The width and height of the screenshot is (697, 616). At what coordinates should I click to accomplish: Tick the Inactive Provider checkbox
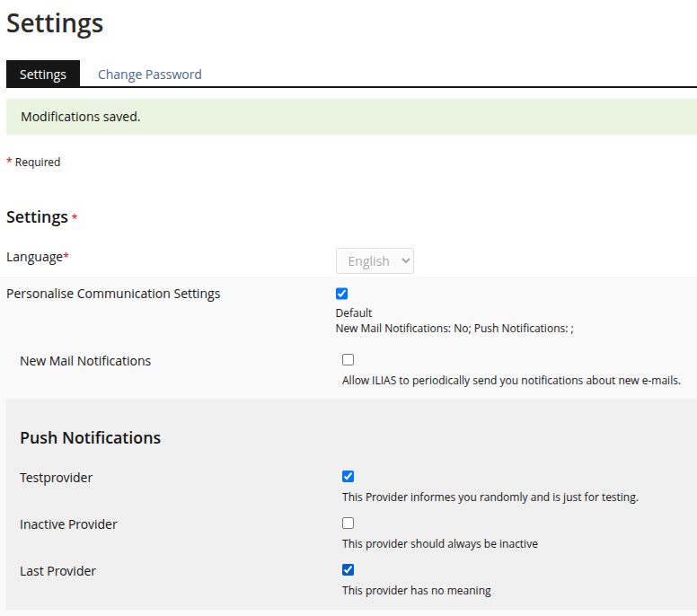[x=348, y=524]
